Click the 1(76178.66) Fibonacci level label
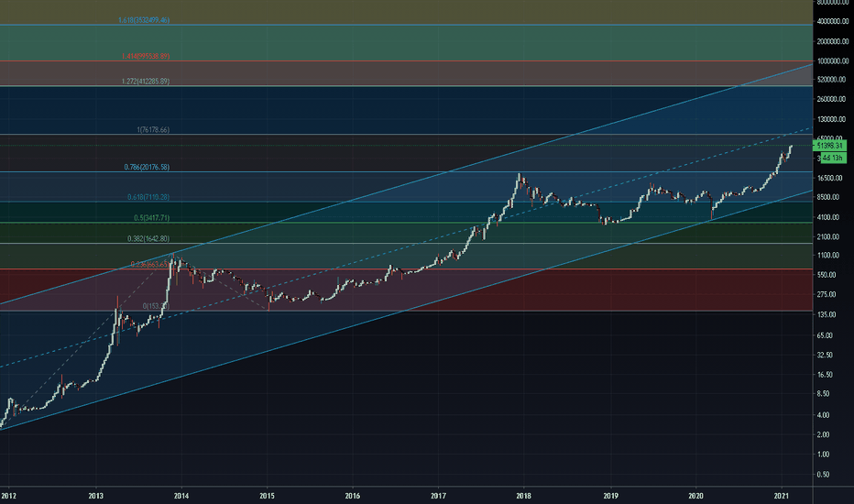This screenshot has width=854, height=504. (153, 130)
